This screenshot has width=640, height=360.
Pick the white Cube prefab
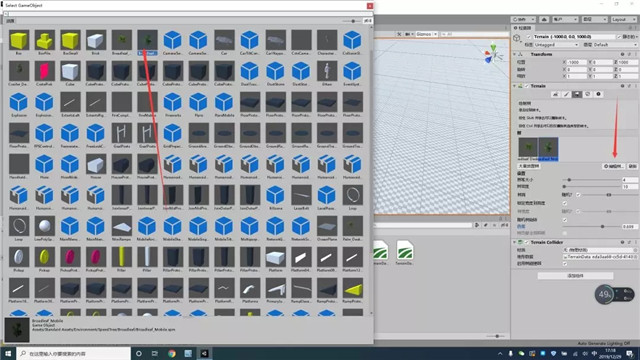(x=70, y=71)
